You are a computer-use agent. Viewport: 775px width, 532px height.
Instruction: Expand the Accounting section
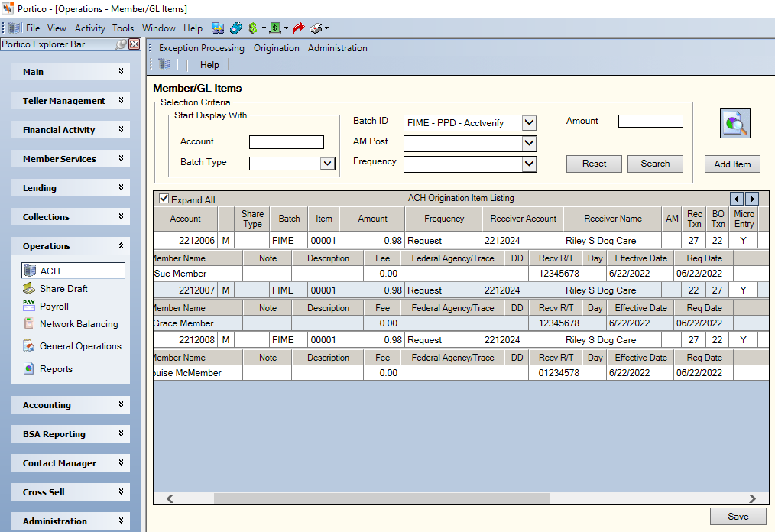tap(70, 405)
